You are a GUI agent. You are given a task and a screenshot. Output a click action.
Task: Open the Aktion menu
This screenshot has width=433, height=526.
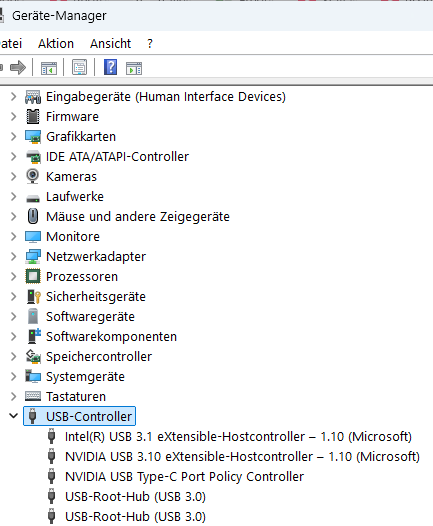point(56,44)
